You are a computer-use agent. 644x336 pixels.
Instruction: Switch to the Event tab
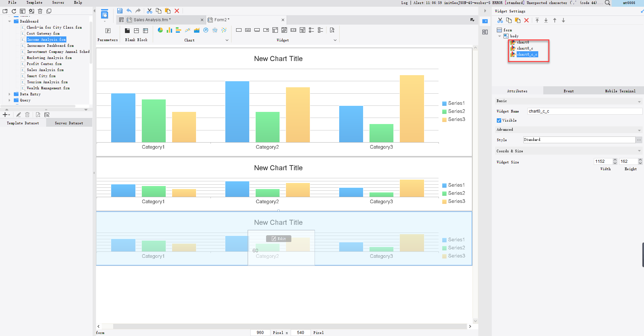tap(568, 91)
